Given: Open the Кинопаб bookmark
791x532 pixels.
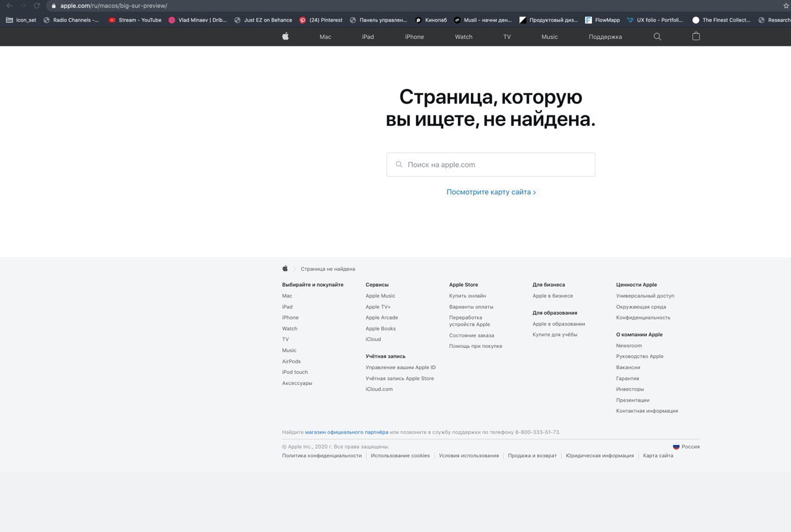Looking at the screenshot, I should pos(431,20).
